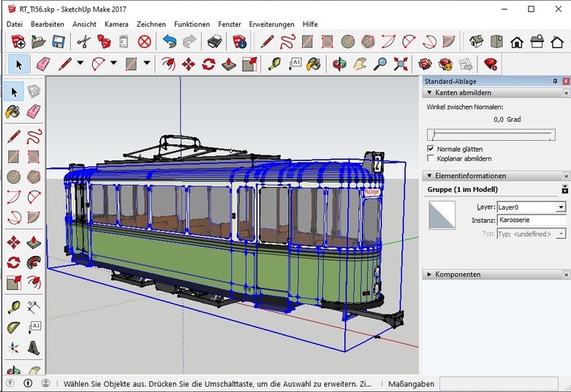Select the Zoom magnifier tool
The height and width of the screenshot is (392, 571).
click(x=380, y=64)
